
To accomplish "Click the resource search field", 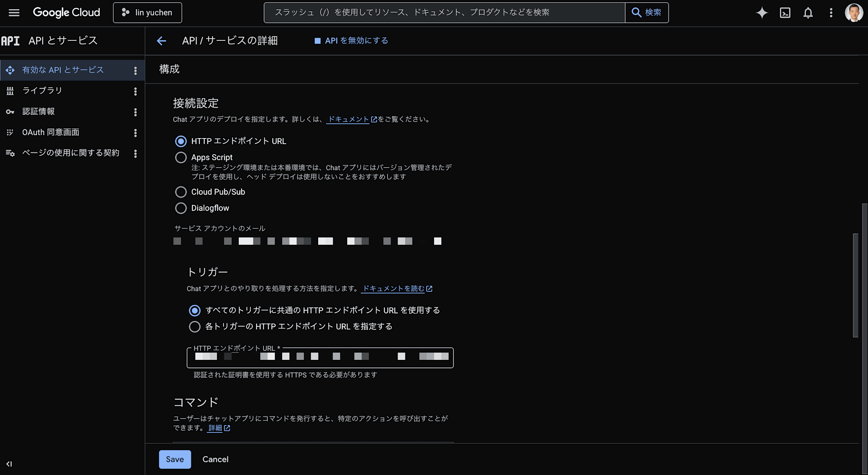I will pyautogui.click(x=444, y=13).
